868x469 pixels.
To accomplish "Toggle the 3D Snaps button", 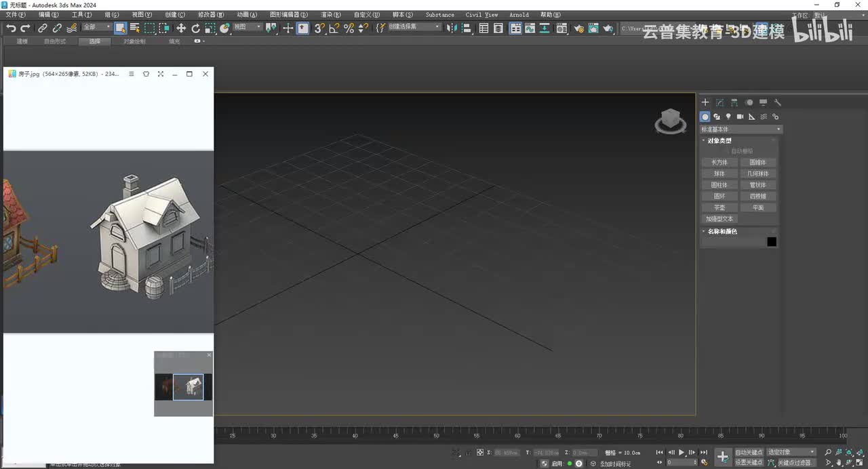I will pyautogui.click(x=319, y=28).
